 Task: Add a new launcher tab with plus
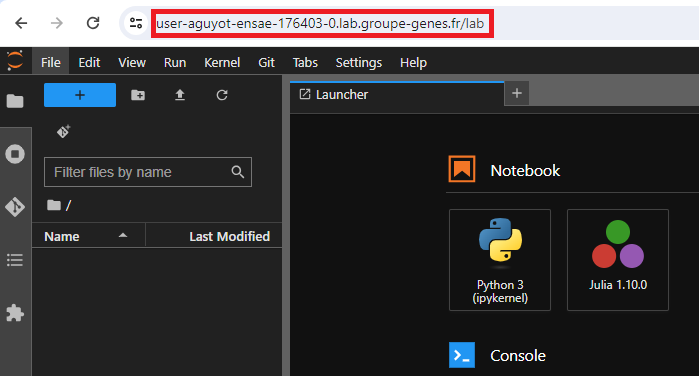(x=517, y=93)
